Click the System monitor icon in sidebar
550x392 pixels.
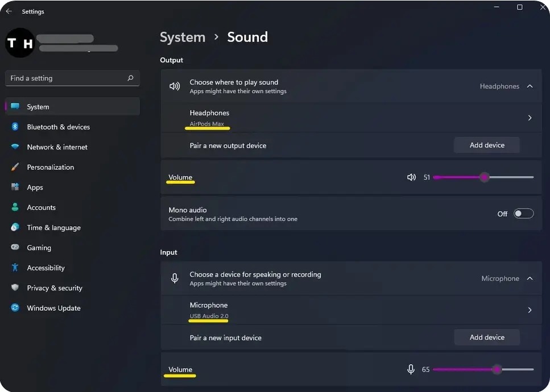tap(15, 106)
